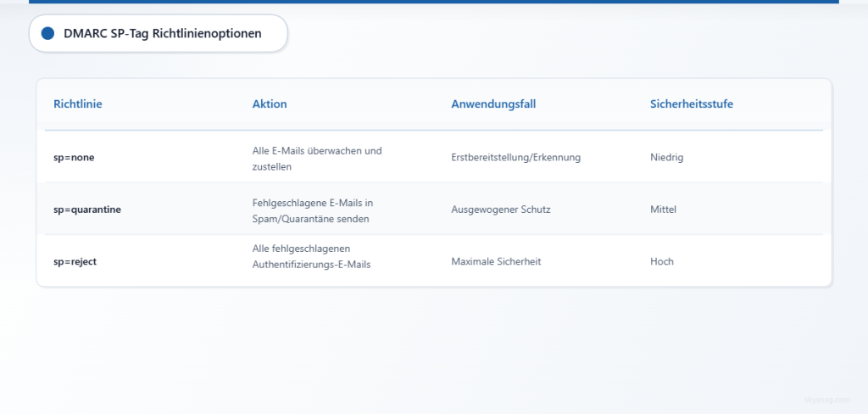
Task: Click 'Alle E-Mails überwachen und zustellen' text
Action: 317,159
